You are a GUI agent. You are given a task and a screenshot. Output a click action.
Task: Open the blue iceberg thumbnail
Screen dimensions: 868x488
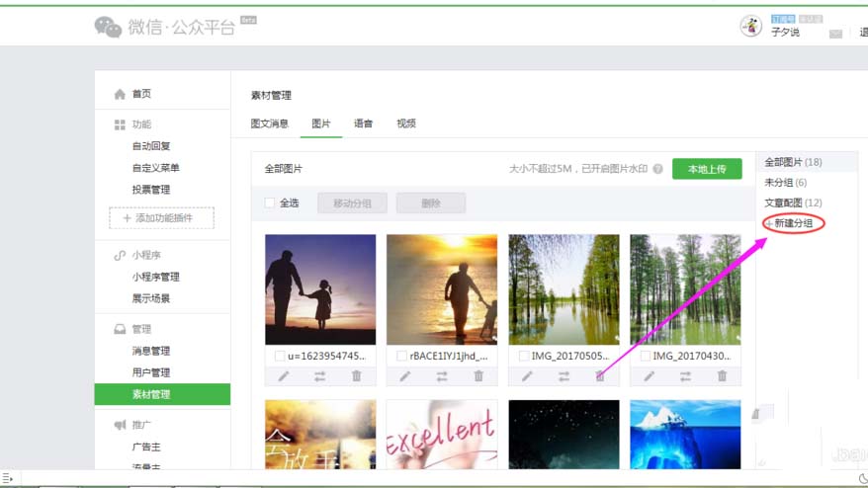685,435
